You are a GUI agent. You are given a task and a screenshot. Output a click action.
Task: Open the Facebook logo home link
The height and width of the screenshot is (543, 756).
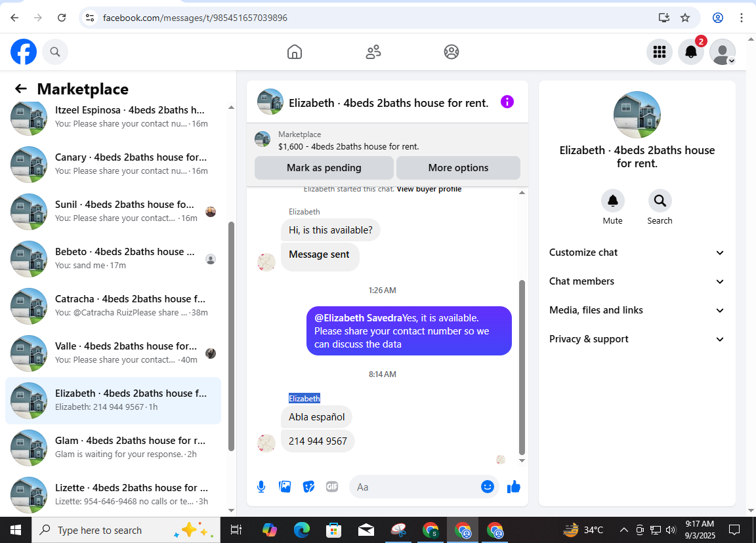click(x=24, y=52)
